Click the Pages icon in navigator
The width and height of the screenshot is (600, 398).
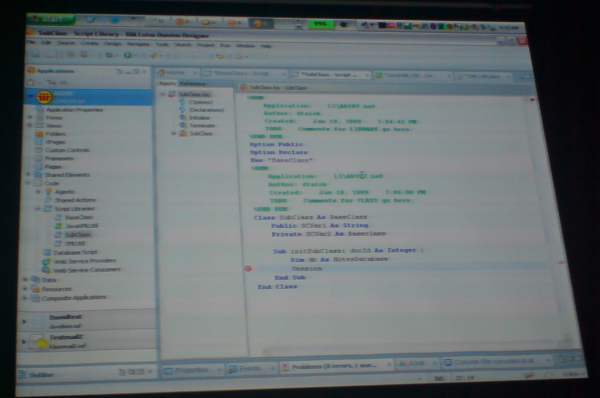tap(38, 166)
